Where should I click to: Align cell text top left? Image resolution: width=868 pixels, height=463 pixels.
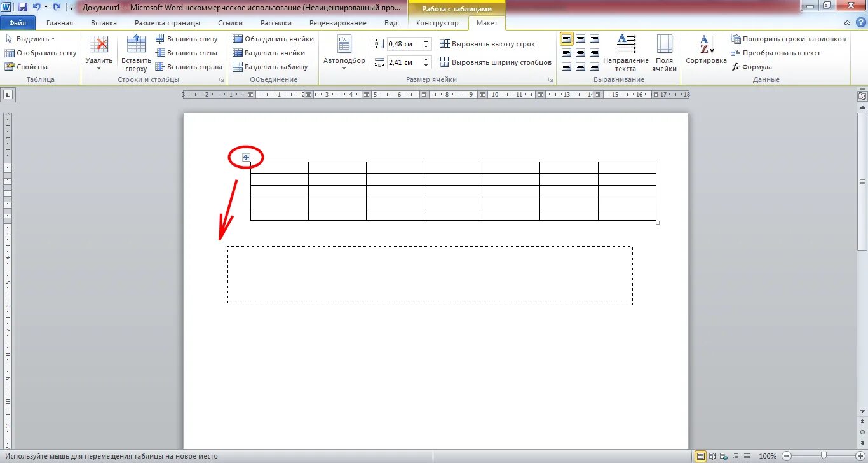point(566,39)
